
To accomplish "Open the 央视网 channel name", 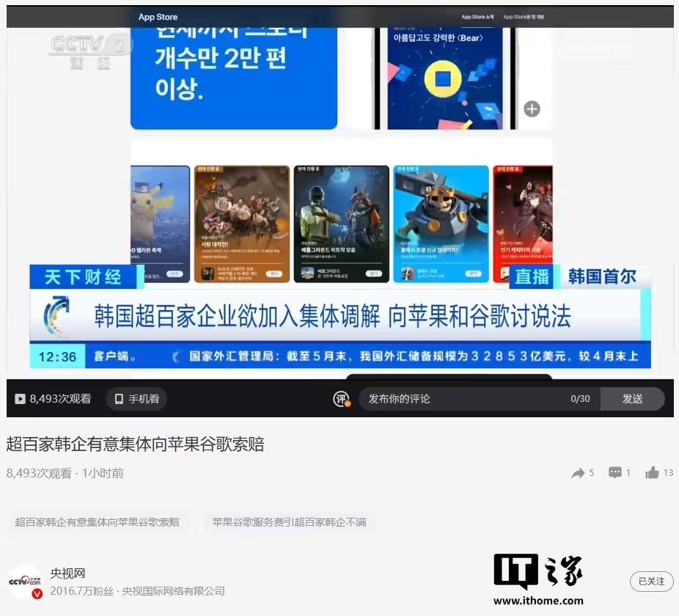I will coord(67,573).
